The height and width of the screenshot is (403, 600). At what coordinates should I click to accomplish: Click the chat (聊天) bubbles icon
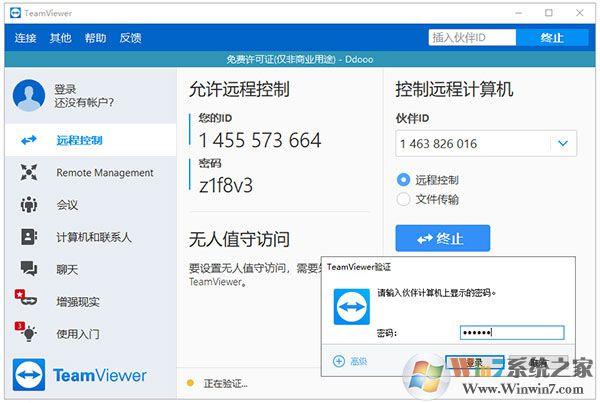click(29, 269)
